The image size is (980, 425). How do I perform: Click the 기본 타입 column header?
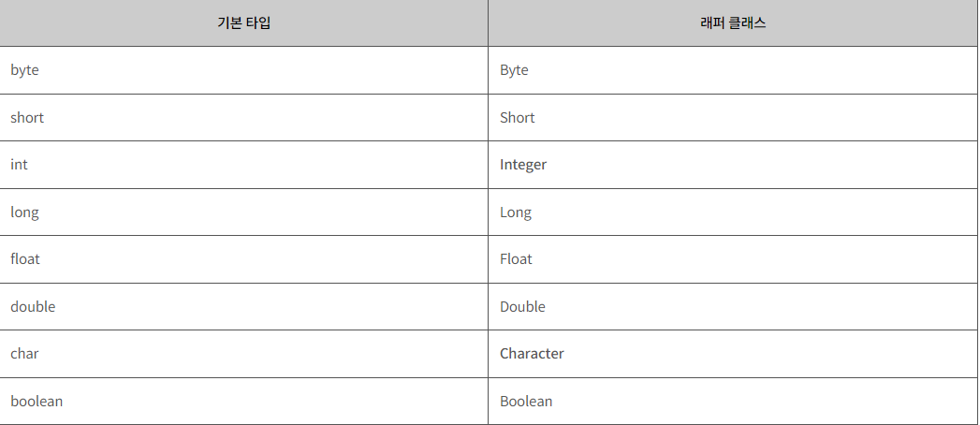243,23
